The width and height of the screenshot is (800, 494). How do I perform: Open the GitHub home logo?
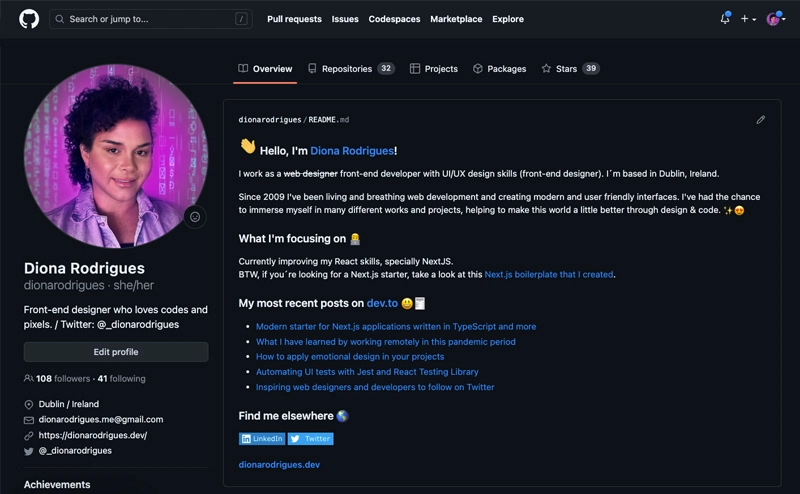point(29,19)
